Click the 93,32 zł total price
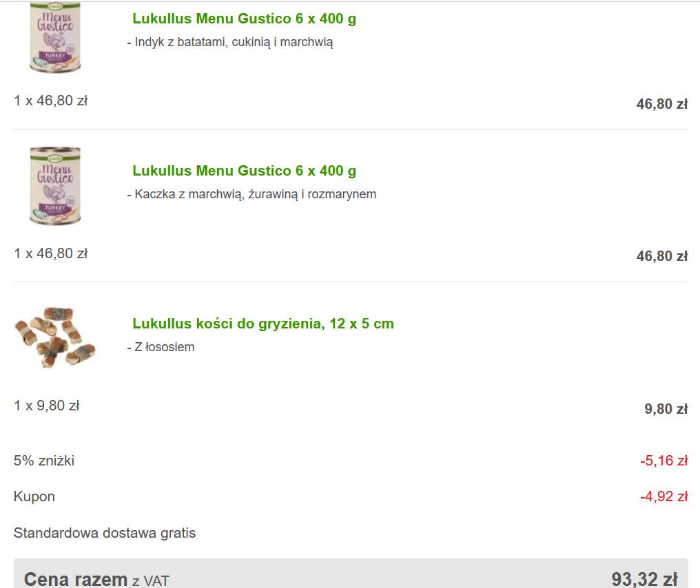 (x=645, y=580)
